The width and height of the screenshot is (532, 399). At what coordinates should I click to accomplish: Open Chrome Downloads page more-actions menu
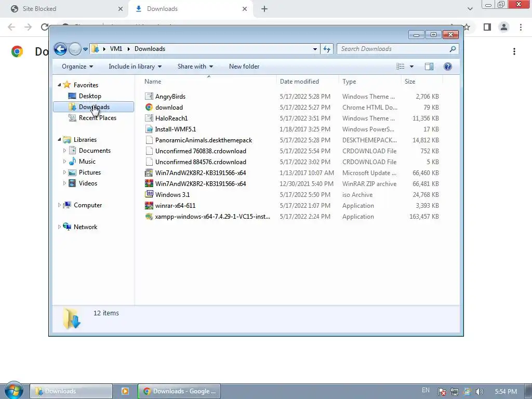(514, 51)
